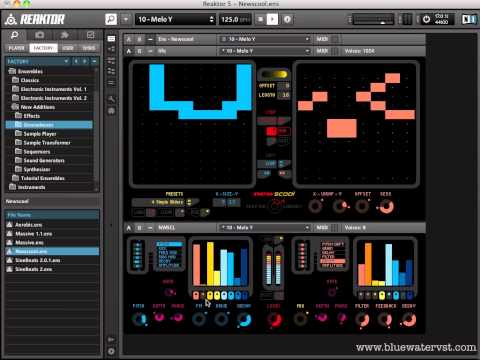Screen dimensions: 480x360
Task: Toggle the first yellow step button under left bar graph
Action: pos(210,295)
